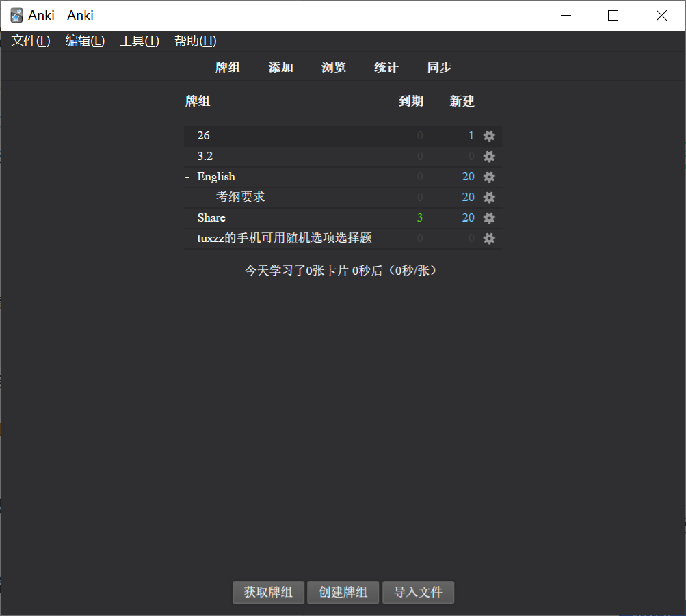Select the 考纲要求 subdeck
The height and width of the screenshot is (616, 686).
[x=240, y=197]
